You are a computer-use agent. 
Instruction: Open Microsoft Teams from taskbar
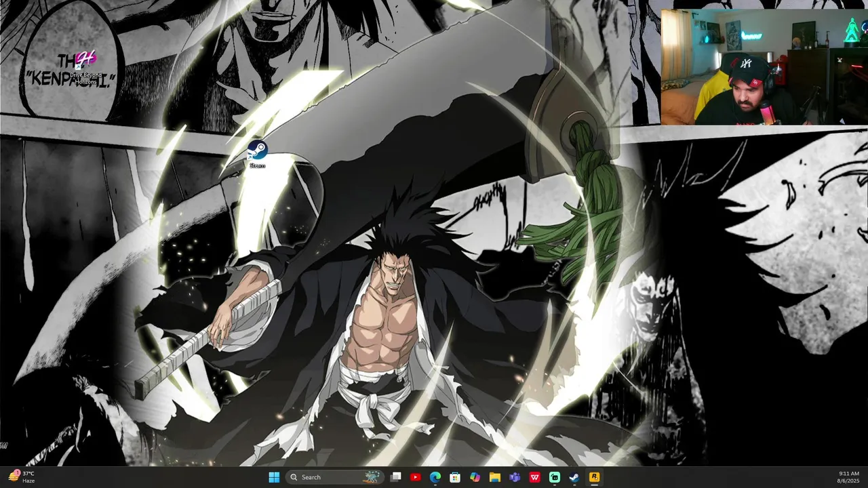(x=515, y=477)
